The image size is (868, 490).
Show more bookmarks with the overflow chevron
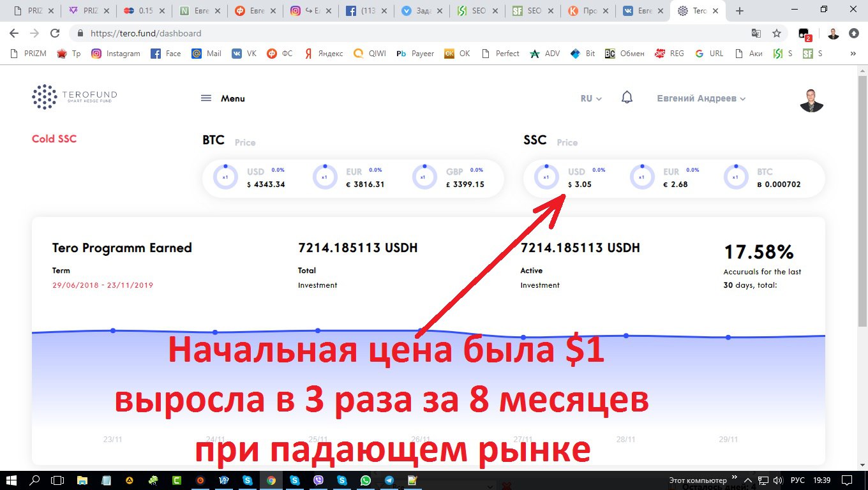pos(853,54)
